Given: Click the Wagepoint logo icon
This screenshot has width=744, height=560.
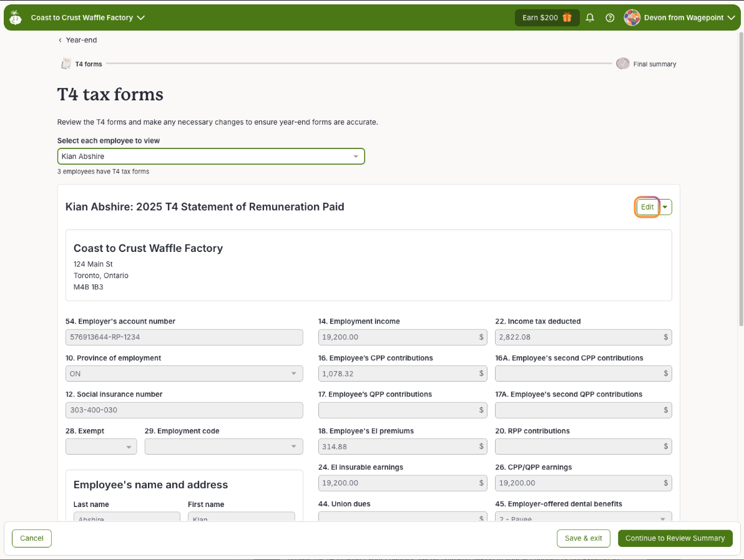Looking at the screenshot, I should (16, 17).
